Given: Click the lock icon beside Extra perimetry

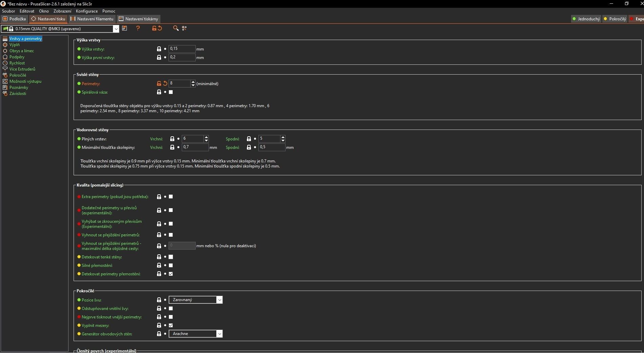Looking at the screenshot, I should 159,197.
